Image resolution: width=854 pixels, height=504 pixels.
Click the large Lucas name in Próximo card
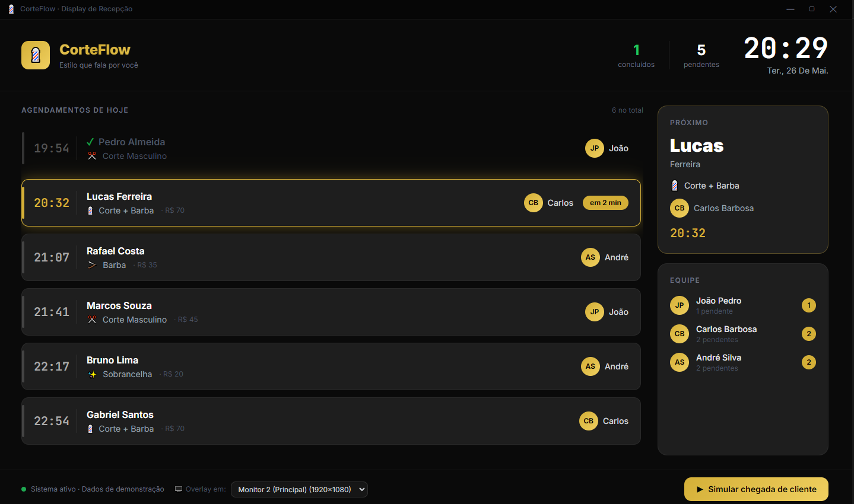coord(697,145)
